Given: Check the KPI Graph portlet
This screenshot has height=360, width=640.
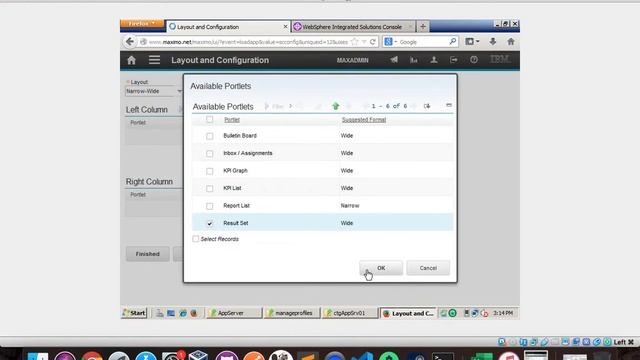Looking at the screenshot, I should (x=209, y=171).
